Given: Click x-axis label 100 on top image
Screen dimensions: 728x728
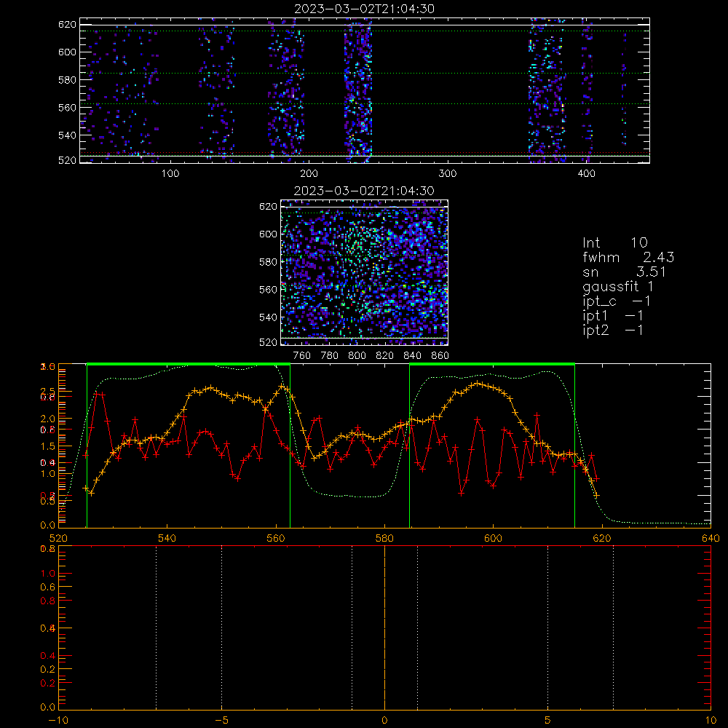Looking at the screenshot, I should pos(170,174).
